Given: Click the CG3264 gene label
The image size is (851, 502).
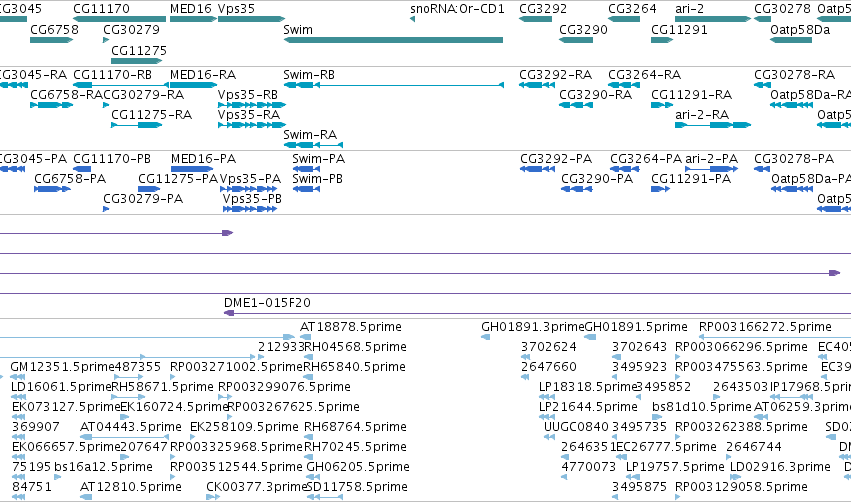Looking at the screenshot, I should coord(632,9).
